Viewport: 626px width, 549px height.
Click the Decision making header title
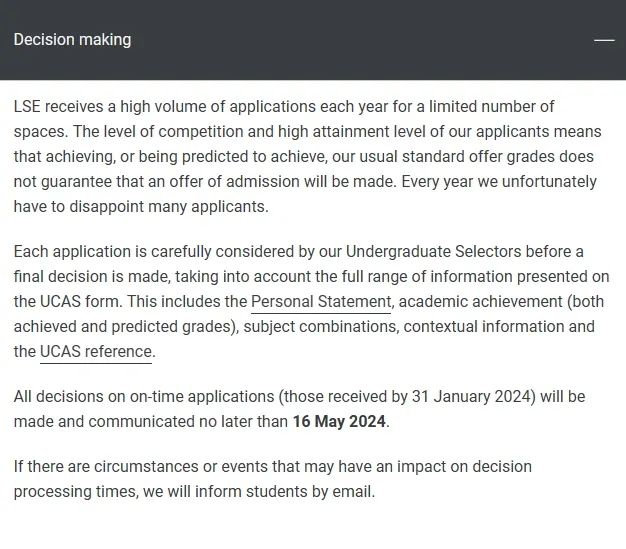tap(72, 40)
